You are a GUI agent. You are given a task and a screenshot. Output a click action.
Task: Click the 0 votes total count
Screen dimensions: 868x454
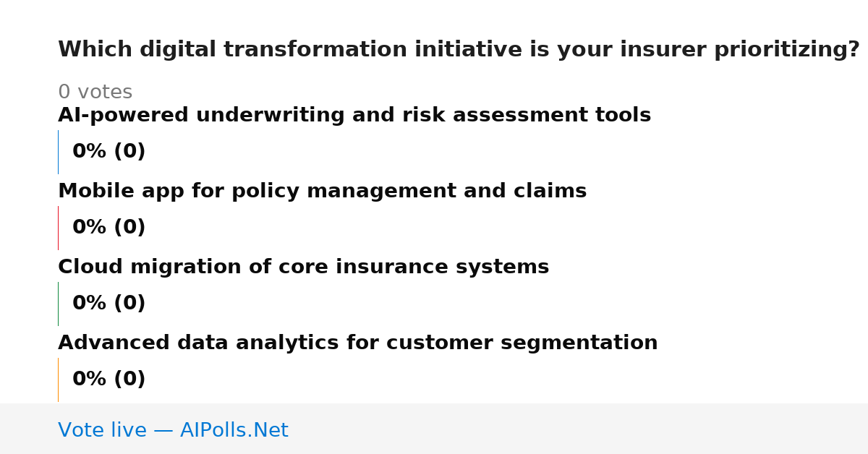95,93
